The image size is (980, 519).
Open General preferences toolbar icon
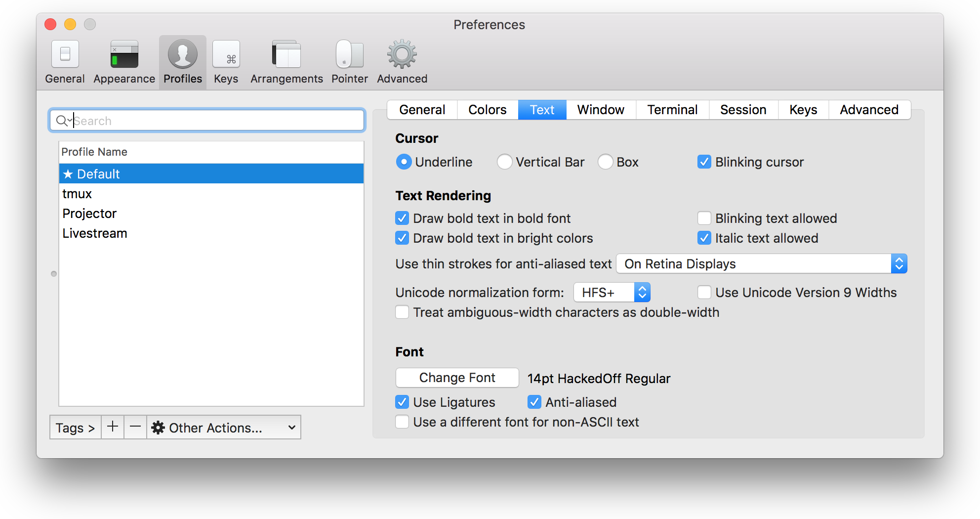(x=65, y=62)
